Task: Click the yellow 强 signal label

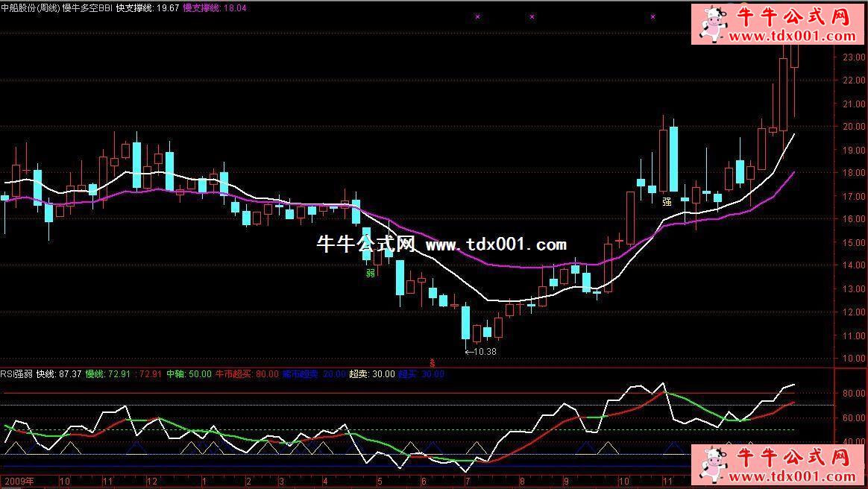Action: [x=667, y=201]
